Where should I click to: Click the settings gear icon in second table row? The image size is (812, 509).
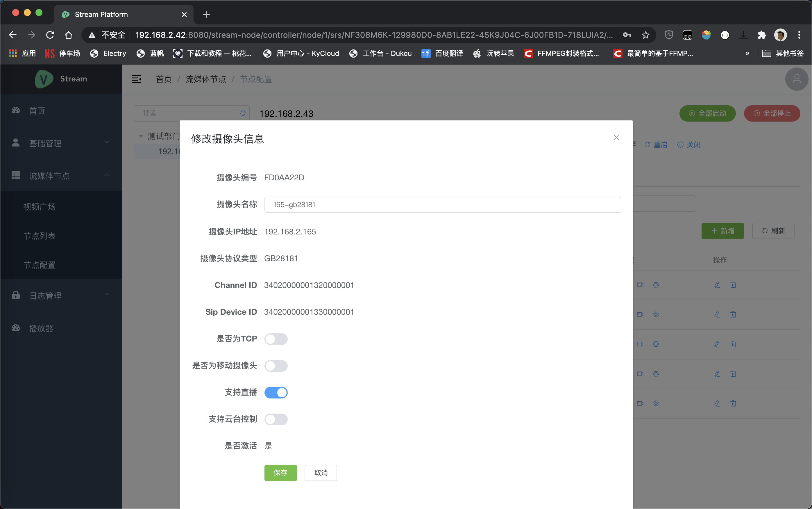tap(656, 314)
